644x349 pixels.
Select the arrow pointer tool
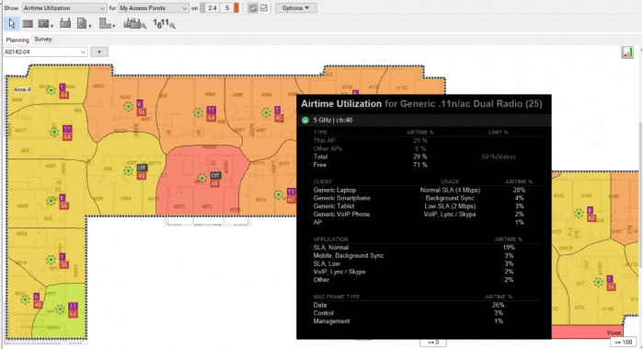pyautogui.click(x=11, y=24)
